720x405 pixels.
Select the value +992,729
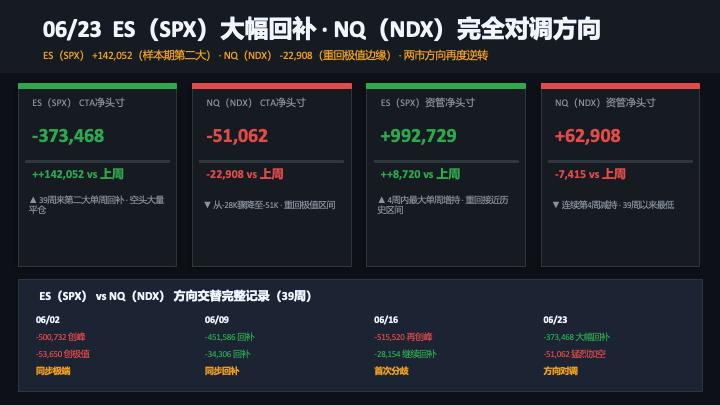(x=418, y=136)
